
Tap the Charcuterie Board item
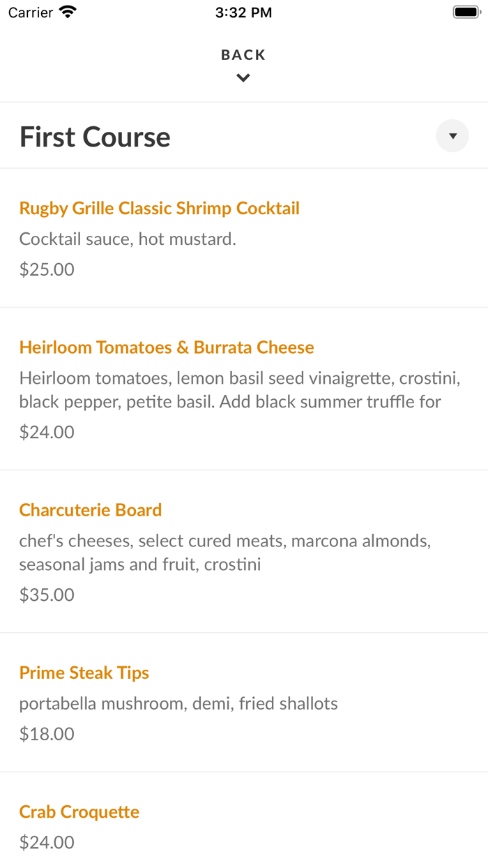tap(91, 510)
